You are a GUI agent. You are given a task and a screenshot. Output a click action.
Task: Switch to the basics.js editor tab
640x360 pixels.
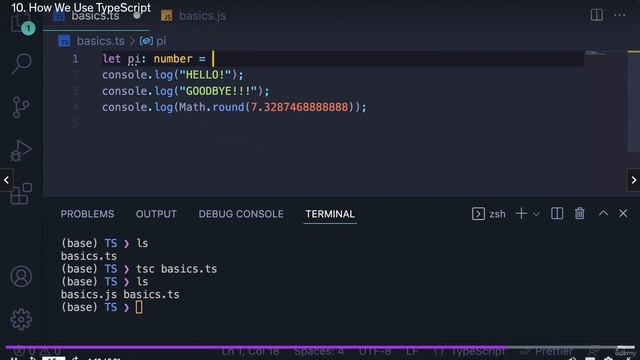pyautogui.click(x=193, y=16)
